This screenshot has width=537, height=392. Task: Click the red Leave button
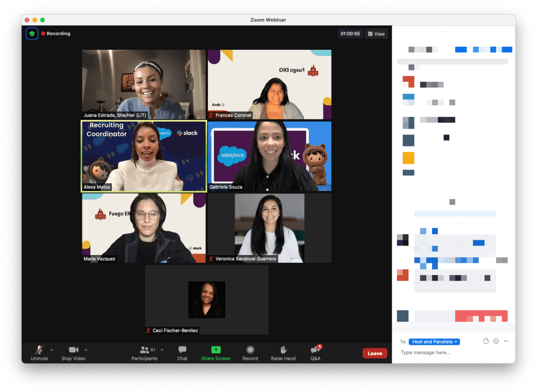(375, 353)
